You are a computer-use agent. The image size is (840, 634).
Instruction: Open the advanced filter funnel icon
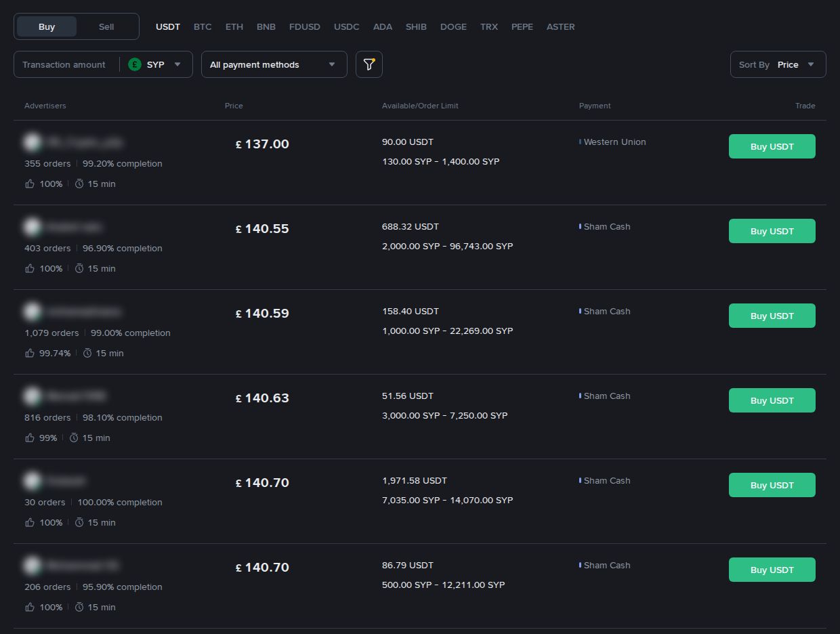[x=369, y=64]
